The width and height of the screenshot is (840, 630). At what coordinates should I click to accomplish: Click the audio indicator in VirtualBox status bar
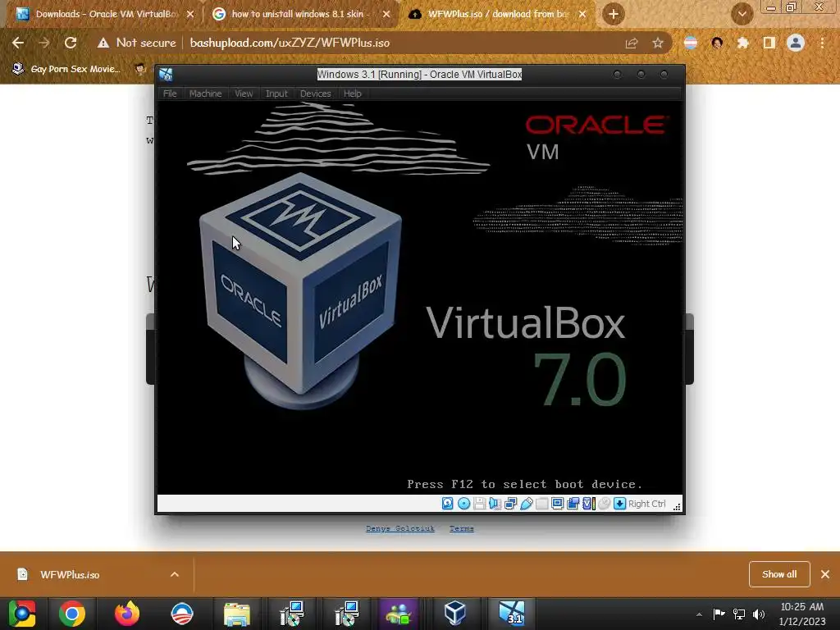pos(495,504)
